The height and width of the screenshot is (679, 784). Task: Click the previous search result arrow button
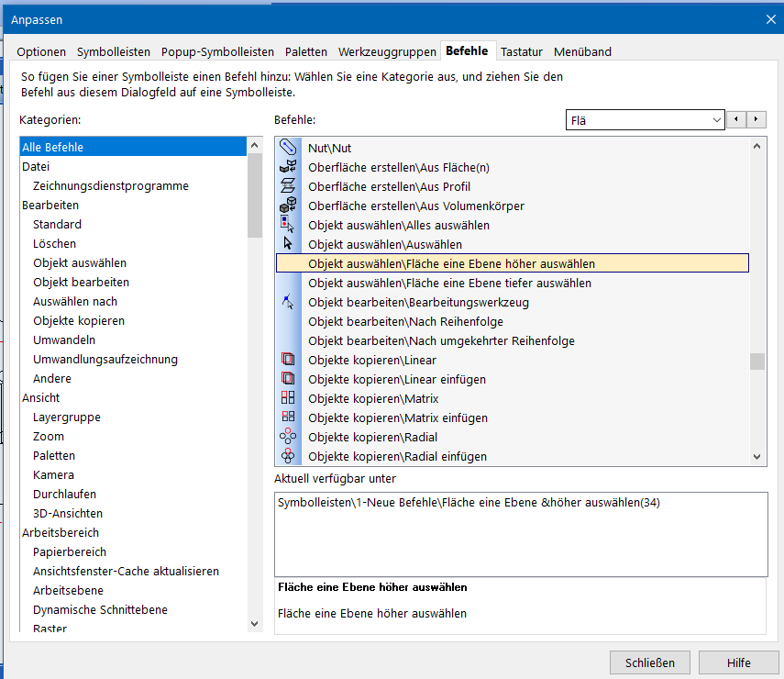pos(736,119)
